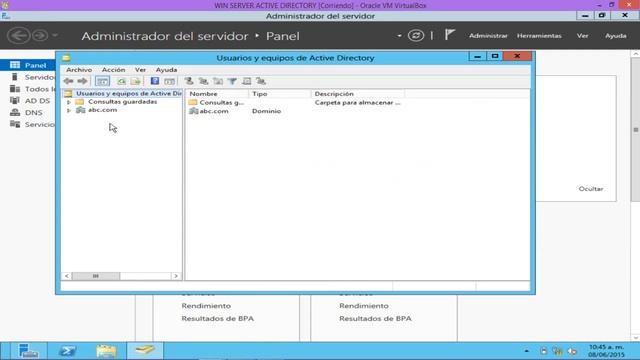640x360 pixels.
Task: Select the abc.com Dominio row in list
Action: [x=235, y=111]
